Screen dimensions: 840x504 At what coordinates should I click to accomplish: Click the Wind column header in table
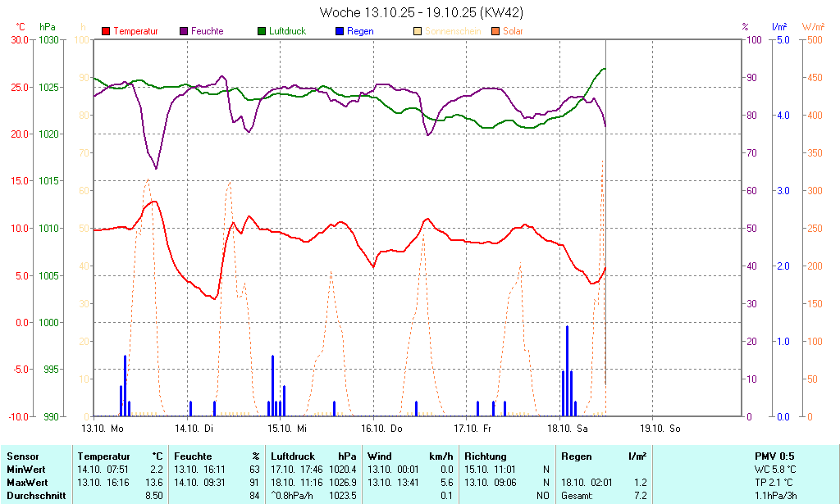[380, 456]
